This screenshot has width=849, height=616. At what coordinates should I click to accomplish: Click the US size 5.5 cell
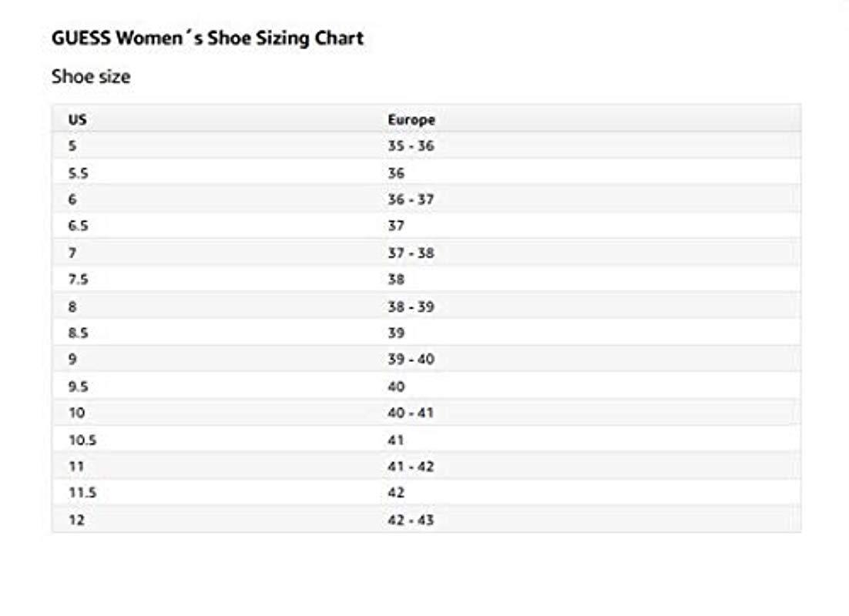pos(78,173)
